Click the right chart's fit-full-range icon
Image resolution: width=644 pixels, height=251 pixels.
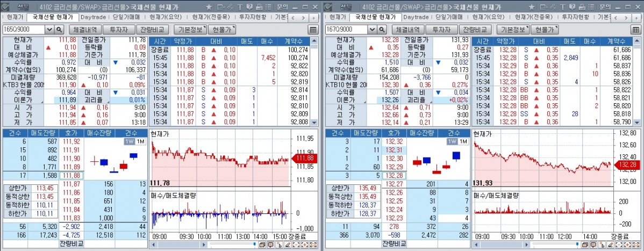[x=636, y=245]
